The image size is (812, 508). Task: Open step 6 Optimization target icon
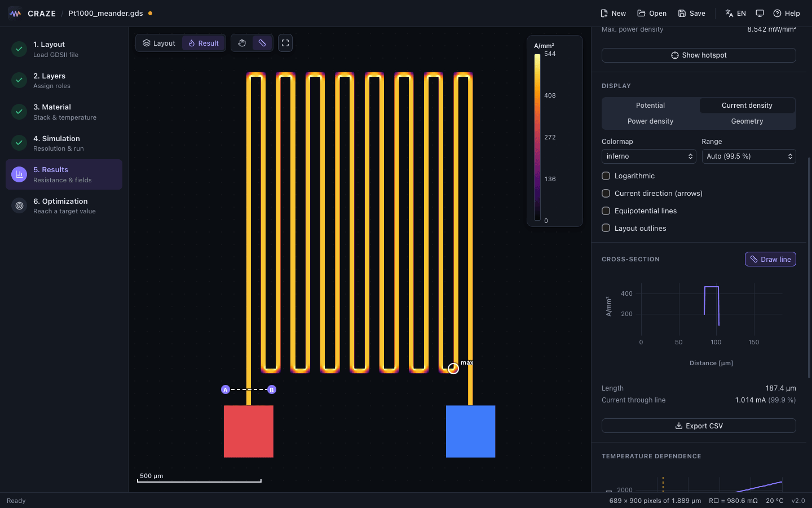[x=19, y=206]
